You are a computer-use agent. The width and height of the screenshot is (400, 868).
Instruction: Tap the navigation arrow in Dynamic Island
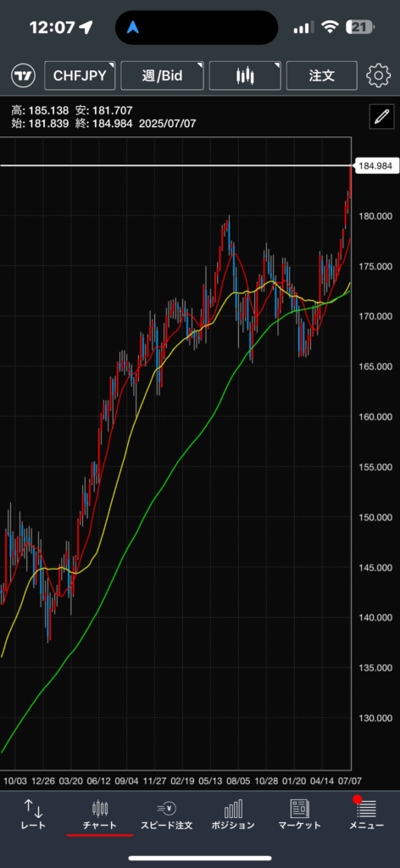pyautogui.click(x=133, y=27)
